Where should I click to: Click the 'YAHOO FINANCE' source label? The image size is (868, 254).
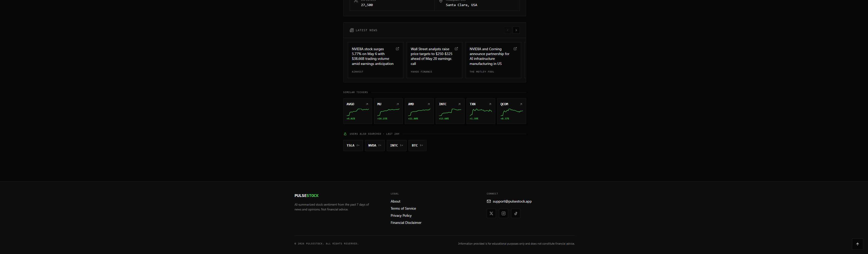coord(421,72)
